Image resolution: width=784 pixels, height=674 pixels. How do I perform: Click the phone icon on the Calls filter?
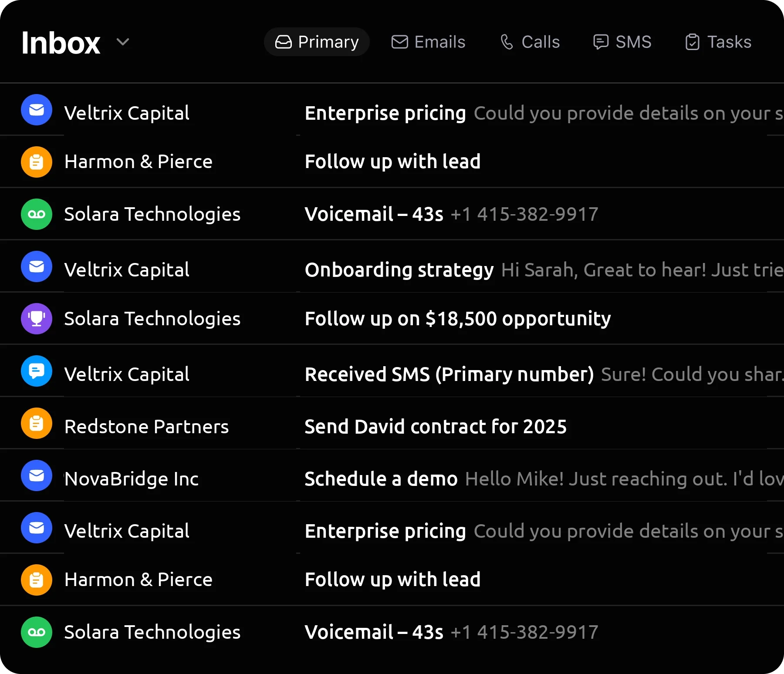pos(506,41)
